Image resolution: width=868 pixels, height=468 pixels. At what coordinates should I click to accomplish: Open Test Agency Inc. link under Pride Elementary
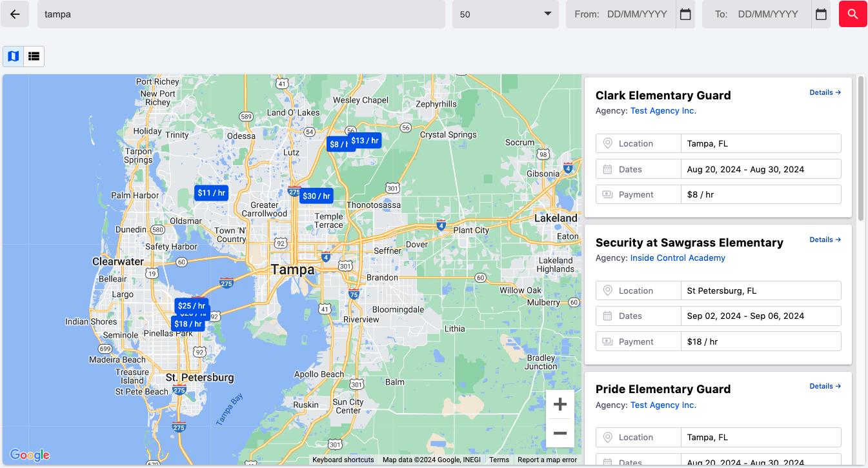pyautogui.click(x=663, y=405)
